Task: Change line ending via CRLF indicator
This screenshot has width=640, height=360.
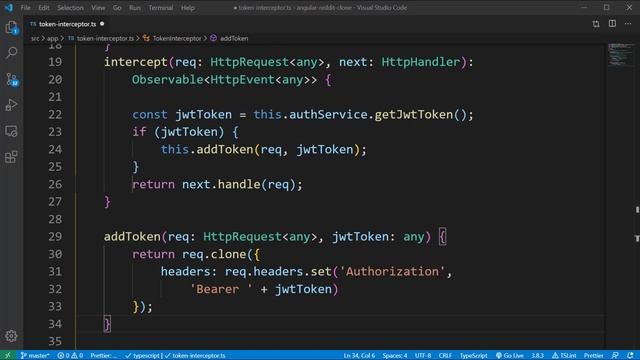Action: tap(445, 356)
